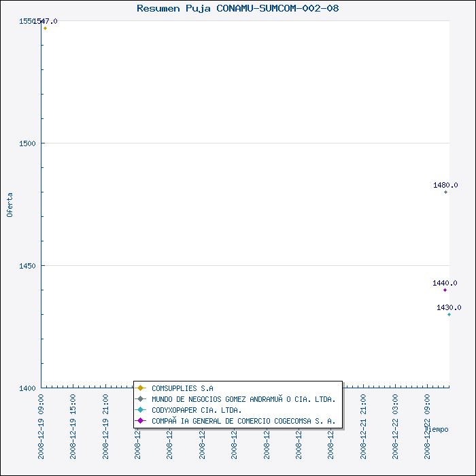Screen dimensions: 476x476
Task: Click the gray MUNDO DE NEGOCIOS legend marker
Action: 141,399
